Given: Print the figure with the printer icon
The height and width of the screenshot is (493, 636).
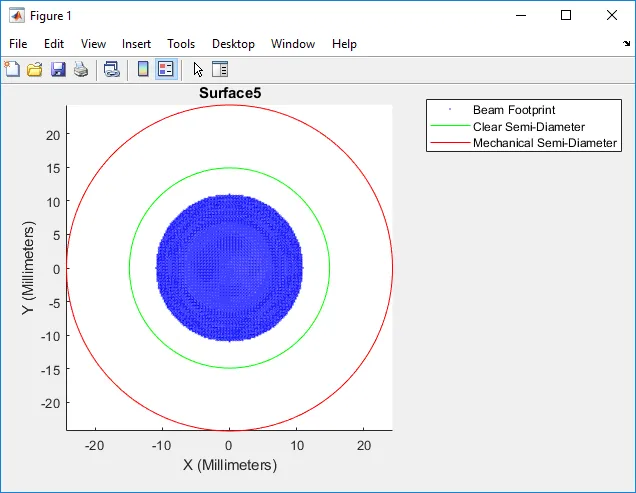Looking at the screenshot, I should 81,69.
